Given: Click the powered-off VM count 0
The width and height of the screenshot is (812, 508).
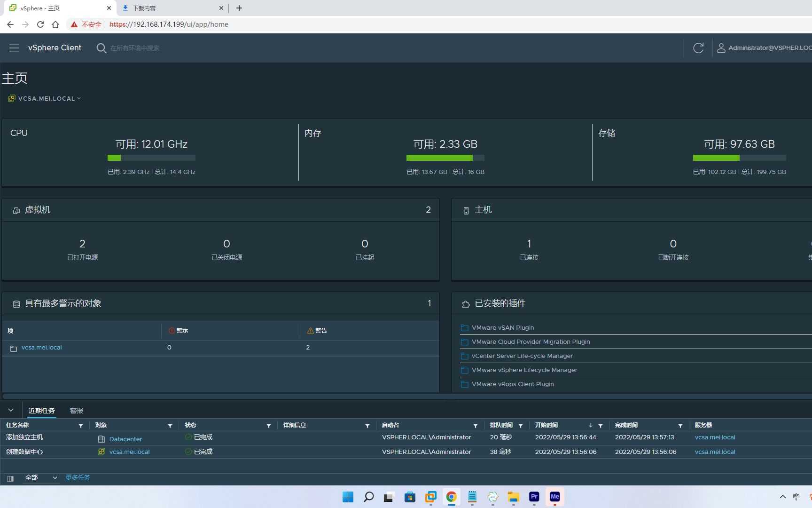Looking at the screenshot, I should [x=226, y=244].
